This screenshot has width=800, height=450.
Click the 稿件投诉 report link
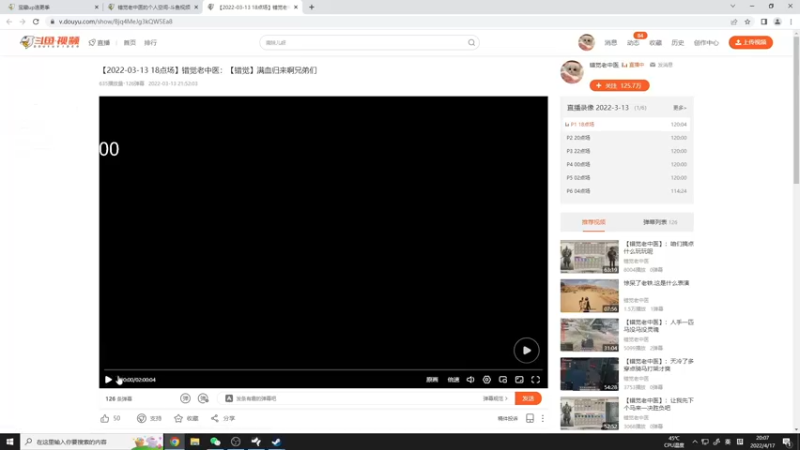tap(507, 418)
